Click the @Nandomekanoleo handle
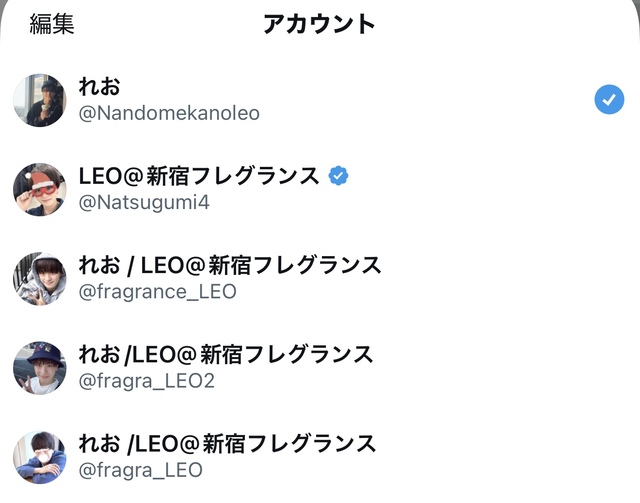Viewport: 640px width, 503px height. tap(169, 114)
